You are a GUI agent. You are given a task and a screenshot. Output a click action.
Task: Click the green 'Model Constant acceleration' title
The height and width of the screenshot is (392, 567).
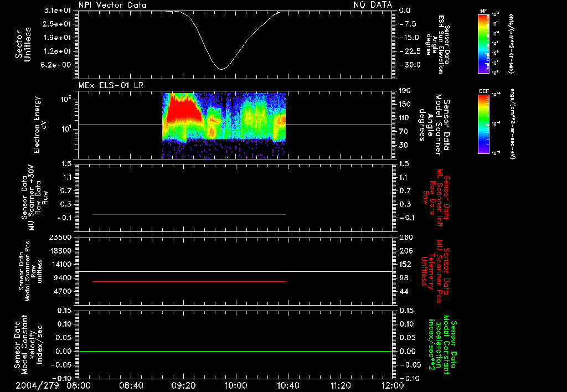pos(442,344)
